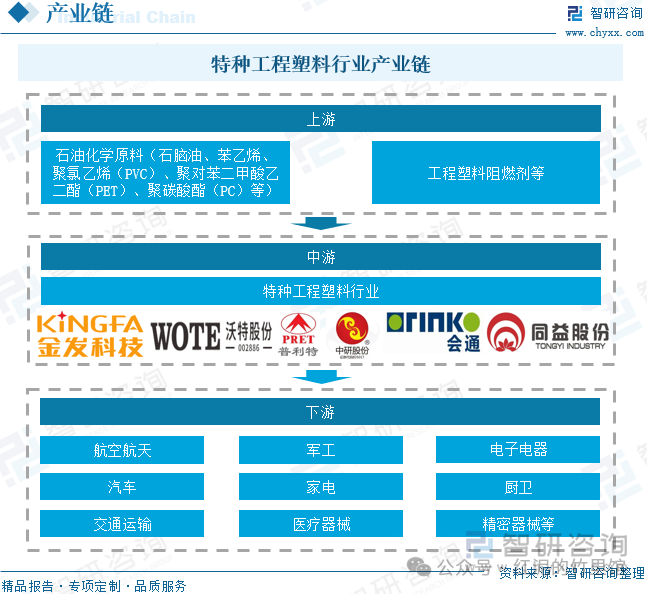Click the 汽车 downstream box
647x594 pixels.
(122, 487)
